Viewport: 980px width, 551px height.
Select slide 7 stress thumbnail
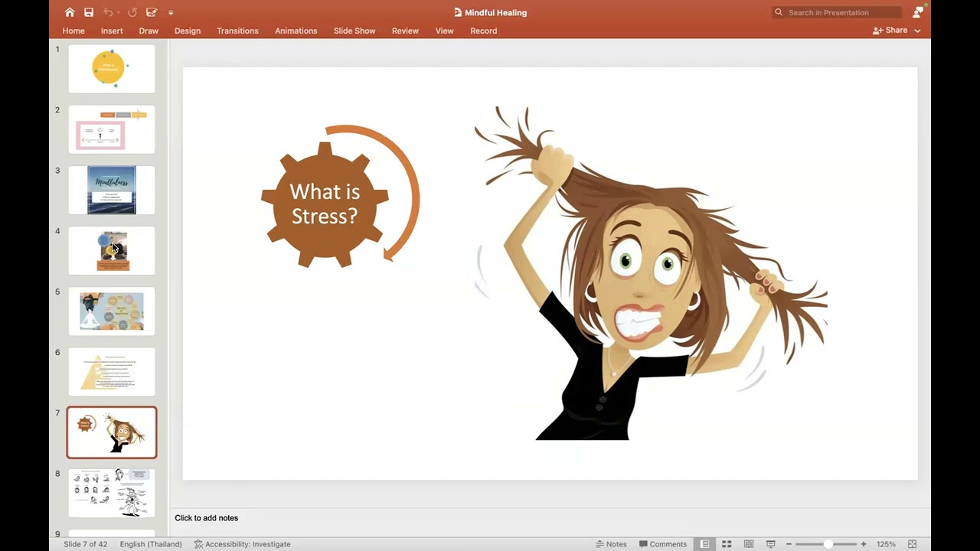[x=112, y=432]
